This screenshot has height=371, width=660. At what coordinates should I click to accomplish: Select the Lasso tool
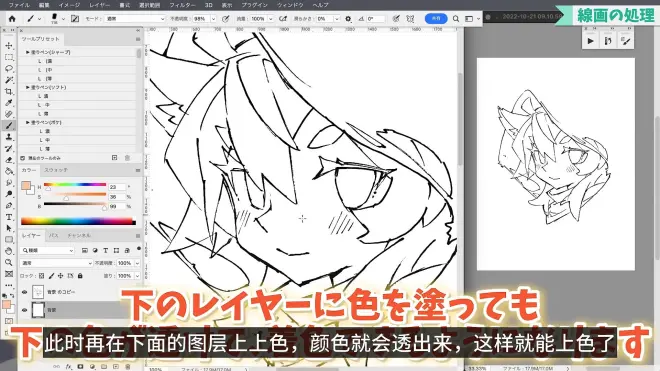(9, 68)
